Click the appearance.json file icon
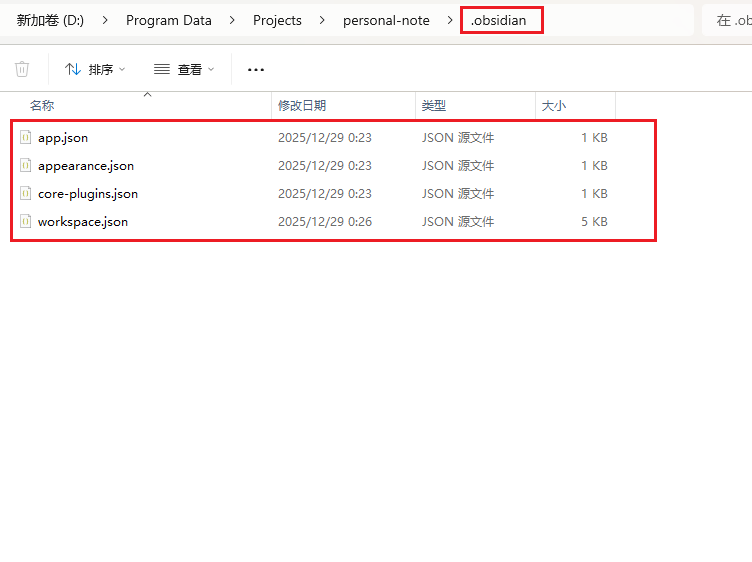This screenshot has height=562, width=752. [x=27, y=166]
